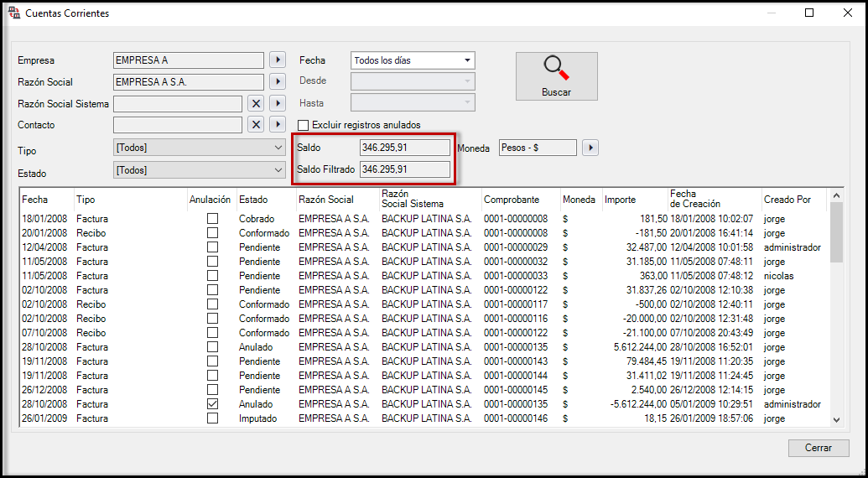Click scrollbar up arrow in the grid
The width and height of the screenshot is (868, 478).
click(836, 195)
